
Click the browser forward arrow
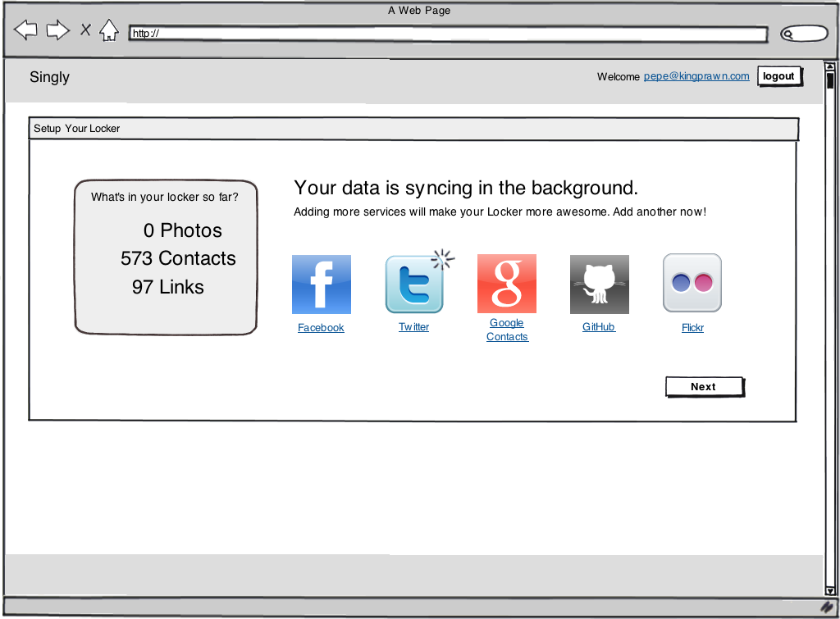pyautogui.click(x=58, y=30)
